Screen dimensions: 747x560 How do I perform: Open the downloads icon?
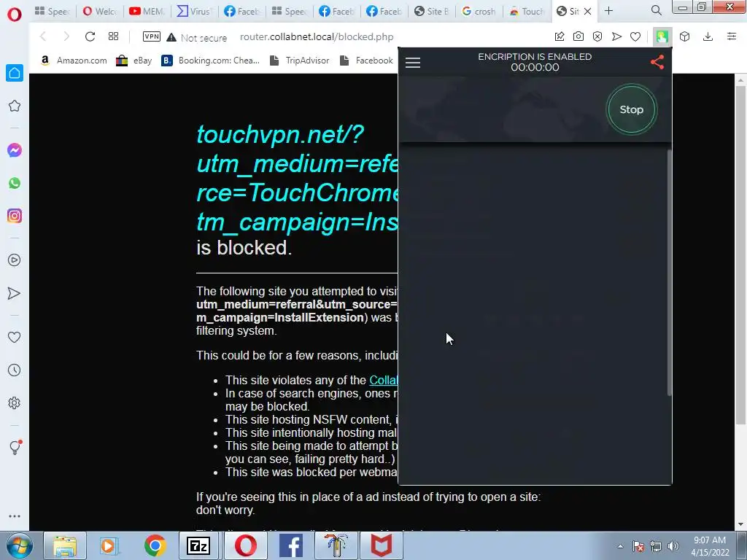tap(708, 36)
